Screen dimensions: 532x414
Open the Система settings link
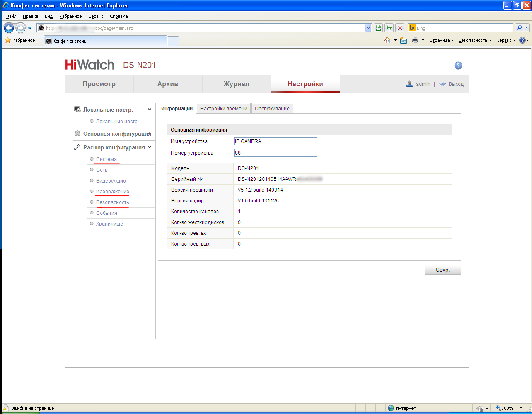(106, 159)
